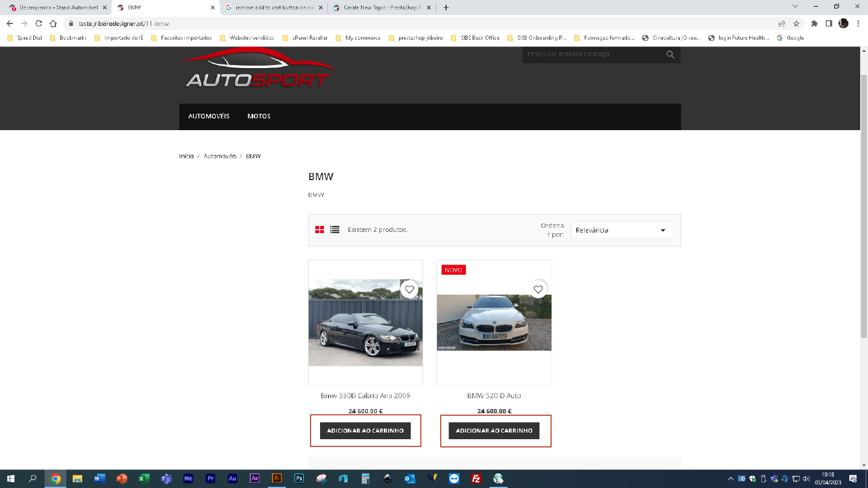Image resolution: width=868 pixels, height=488 pixels.
Task: Open the taskbar clock and date
Action: tap(828, 479)
